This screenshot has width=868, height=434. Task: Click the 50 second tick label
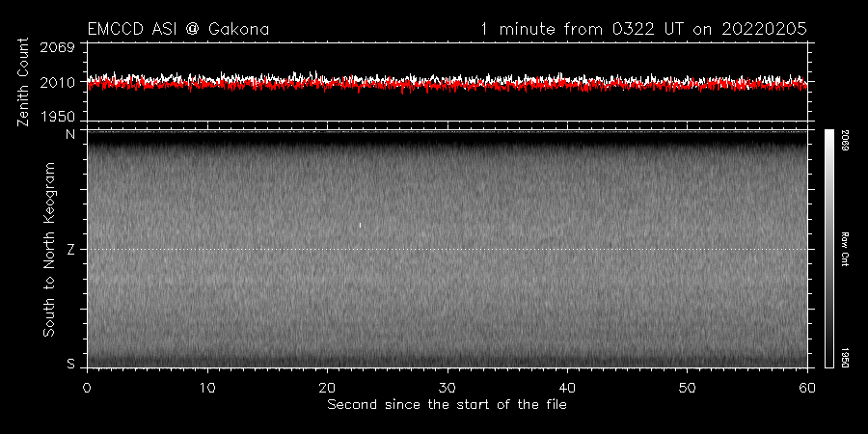click(688, 387)
